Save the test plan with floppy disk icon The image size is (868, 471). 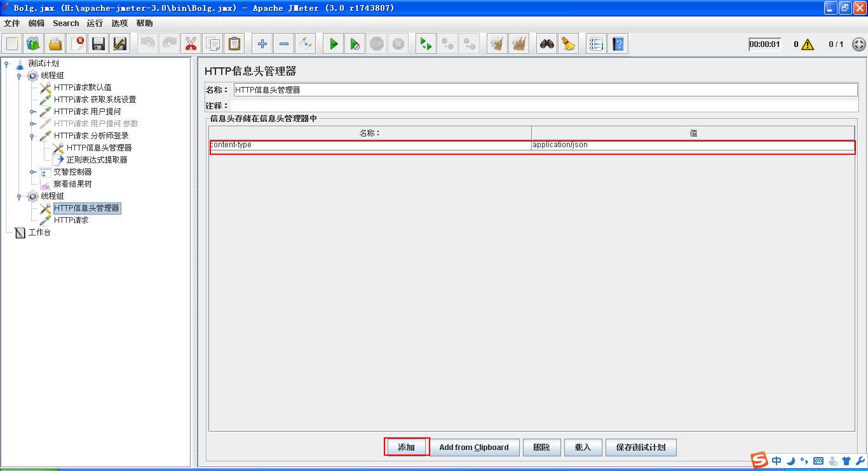[x=98, y=44]
